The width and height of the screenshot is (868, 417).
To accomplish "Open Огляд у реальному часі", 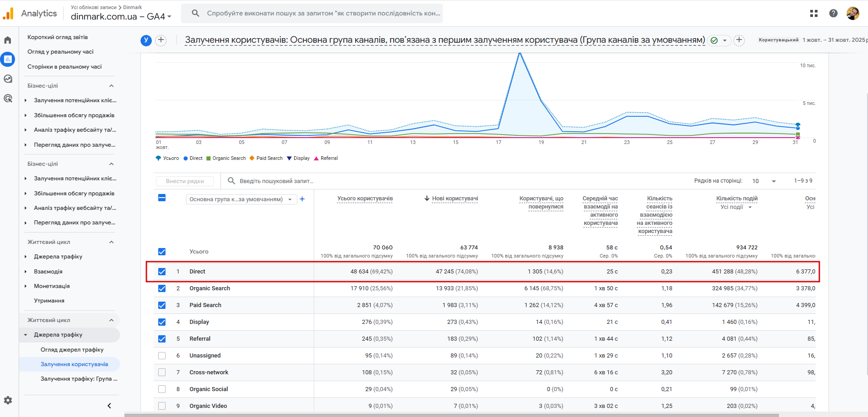I will (x=60, y=52).
